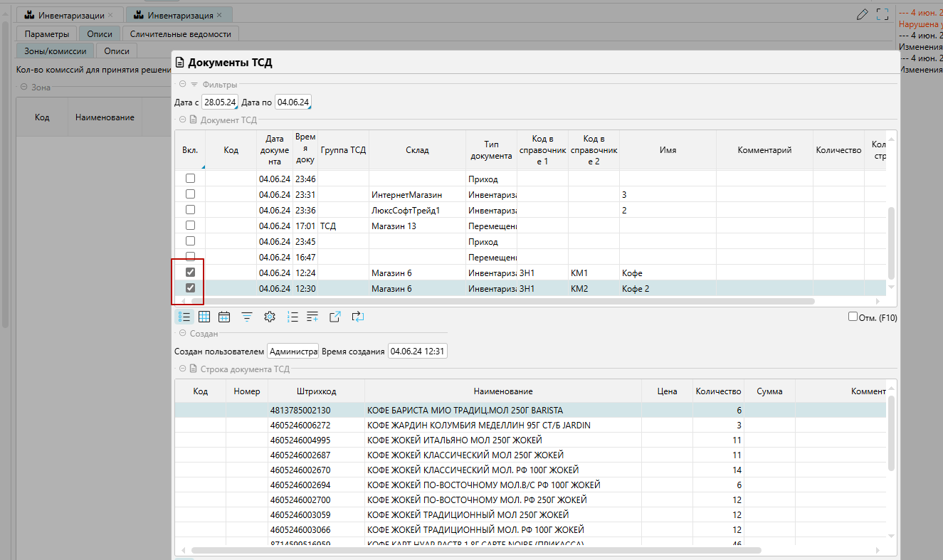The height and width of the screenshot is (560, 943).
Task: Open the filter funnel icon in toolbar
Action: click(246, 317)
